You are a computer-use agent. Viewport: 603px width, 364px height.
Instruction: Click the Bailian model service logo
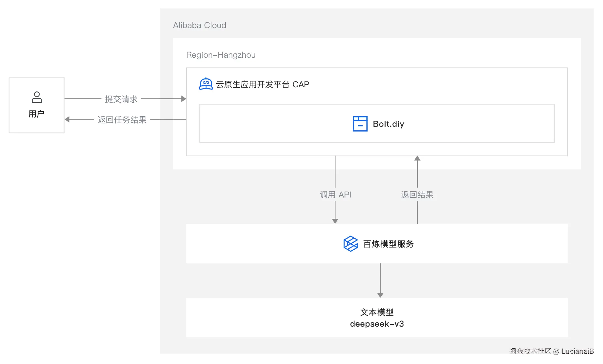click(x=350, y=244)
